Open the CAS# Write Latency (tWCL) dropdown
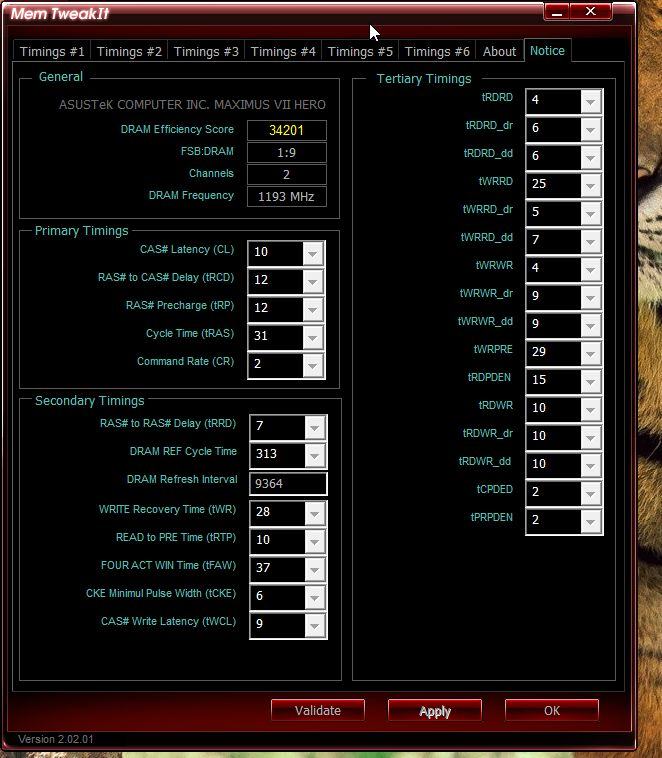Viewport: 662px width, 758px height. 314,626
